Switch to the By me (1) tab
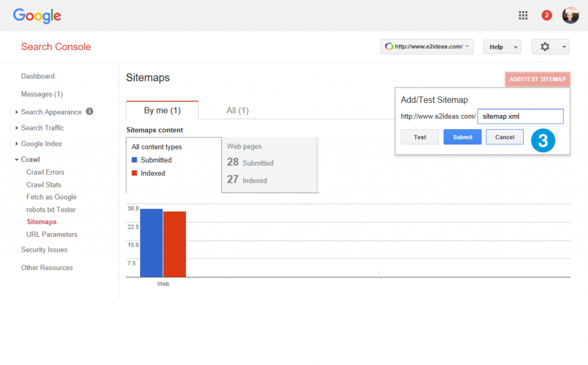The width and height of the screenshot is (588, 365). pyautogui.click(x=162, y=110)
